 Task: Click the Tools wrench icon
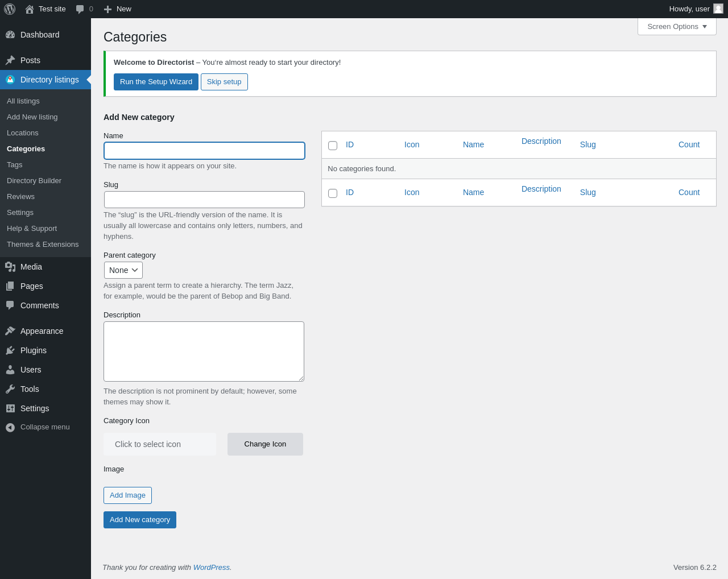point(10,389)
